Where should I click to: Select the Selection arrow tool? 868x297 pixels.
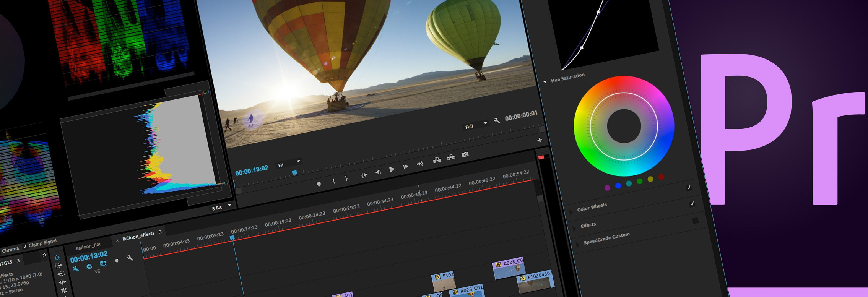[57, 257]
